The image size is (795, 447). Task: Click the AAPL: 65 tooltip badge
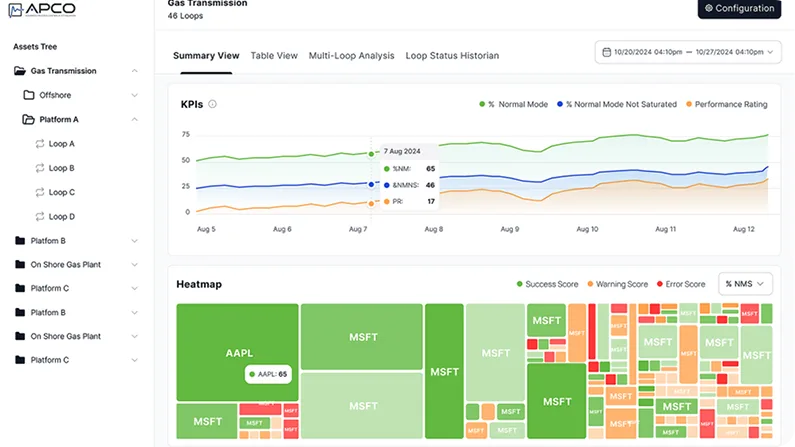[268, 375]
